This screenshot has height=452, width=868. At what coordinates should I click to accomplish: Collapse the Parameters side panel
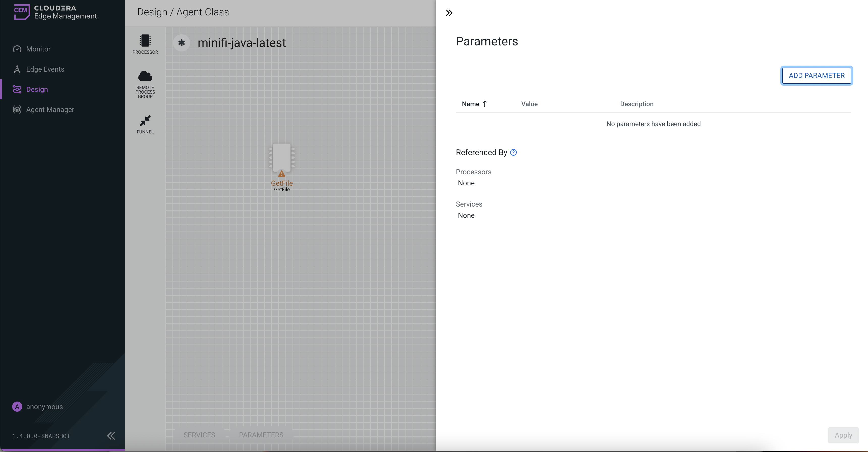tap(449, 13)
